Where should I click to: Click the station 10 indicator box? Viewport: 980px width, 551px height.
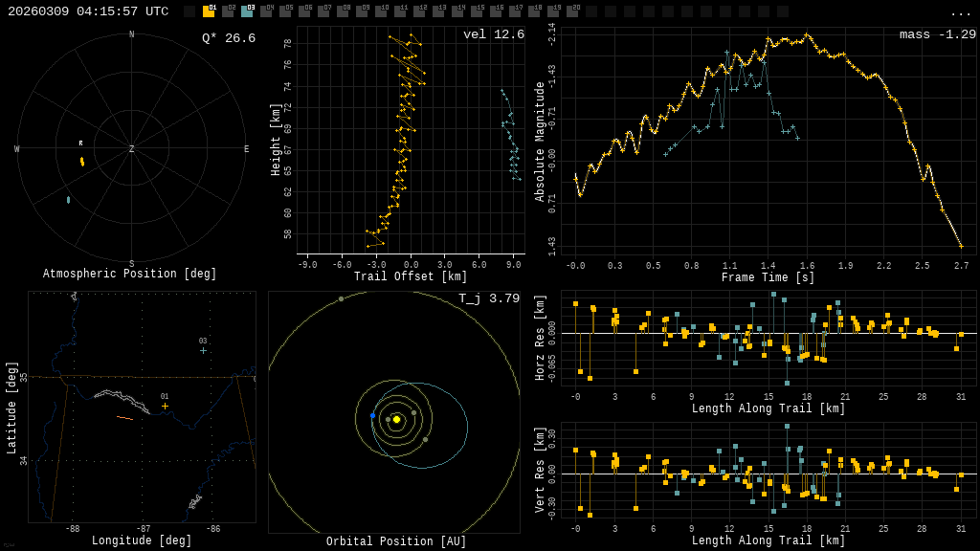[381, 11]
